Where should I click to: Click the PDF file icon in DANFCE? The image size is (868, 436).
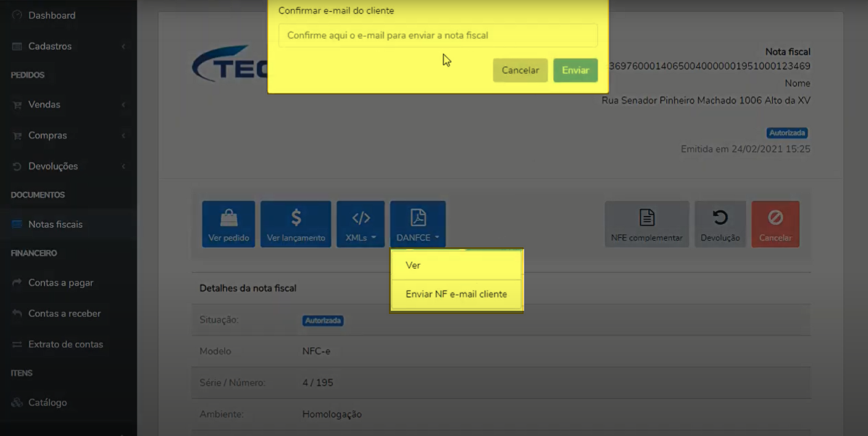[x=418, y=217]
